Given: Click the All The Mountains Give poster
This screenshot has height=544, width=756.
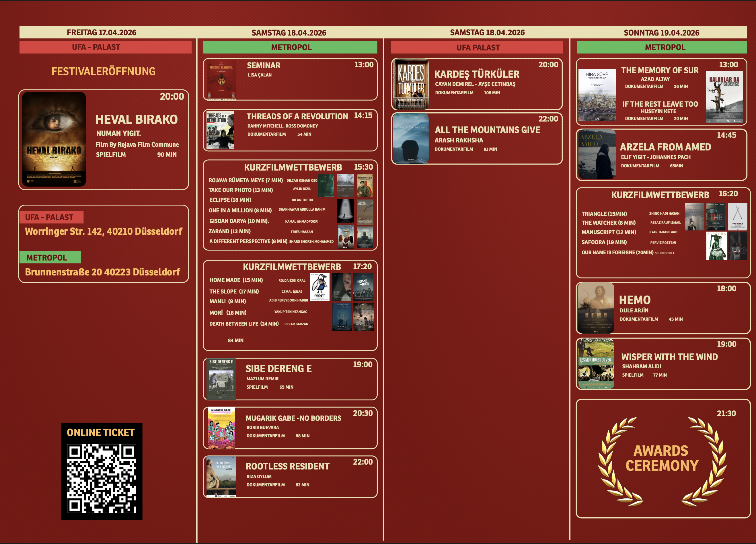Looking at the screenshot, I should coord(410,139).
